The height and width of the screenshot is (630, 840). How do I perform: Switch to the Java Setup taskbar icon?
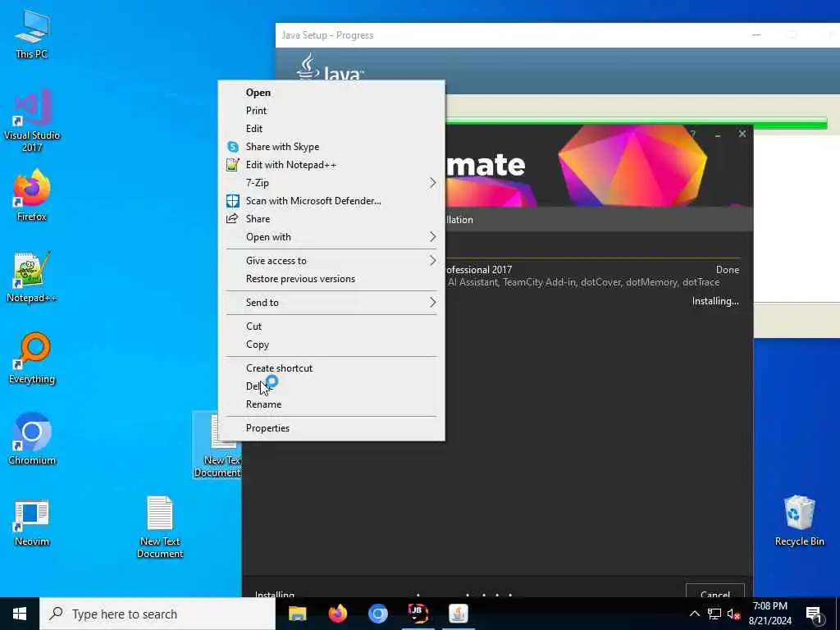(458, 614)
